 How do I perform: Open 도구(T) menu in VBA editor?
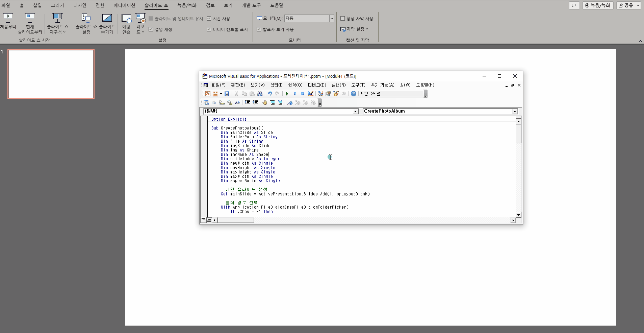point(358,85)
